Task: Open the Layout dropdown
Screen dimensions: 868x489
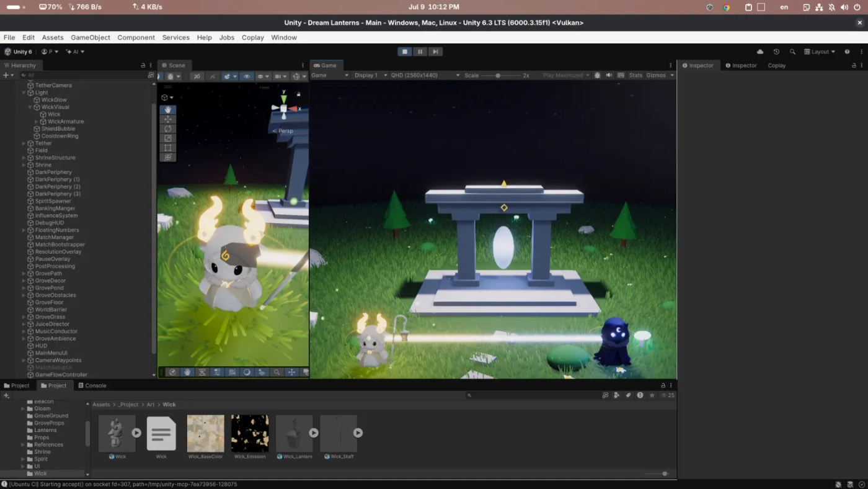Action: click(x=820, y=52)
